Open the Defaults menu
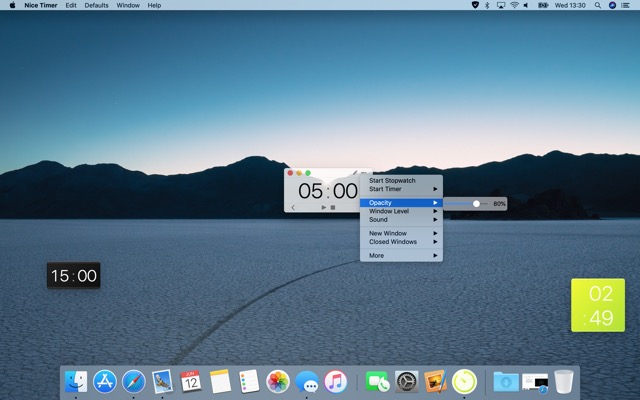This screenshot has height=400, width=640. [96, 5]
